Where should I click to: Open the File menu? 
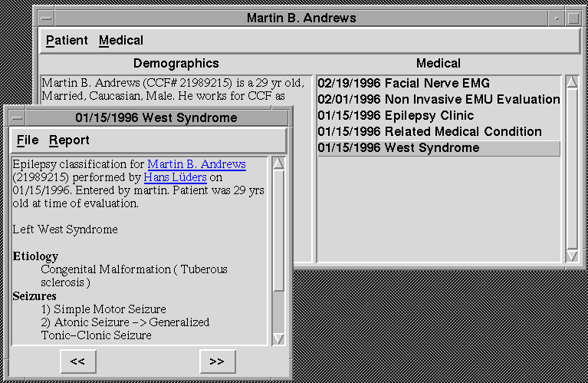click(x=28, y=140)
